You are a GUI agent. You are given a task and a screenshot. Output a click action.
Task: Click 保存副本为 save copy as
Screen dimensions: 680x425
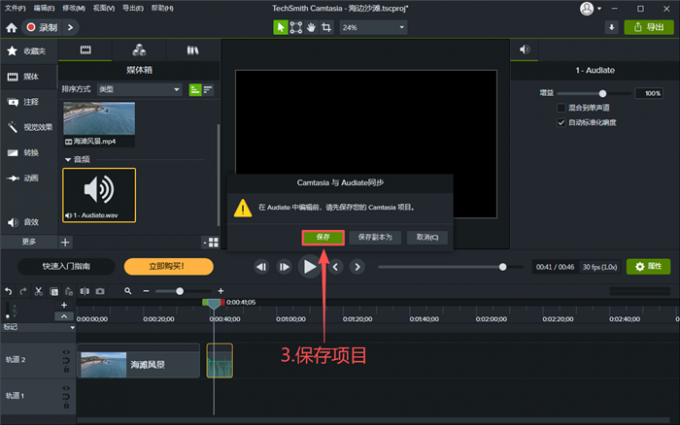(x=375, y=237)
